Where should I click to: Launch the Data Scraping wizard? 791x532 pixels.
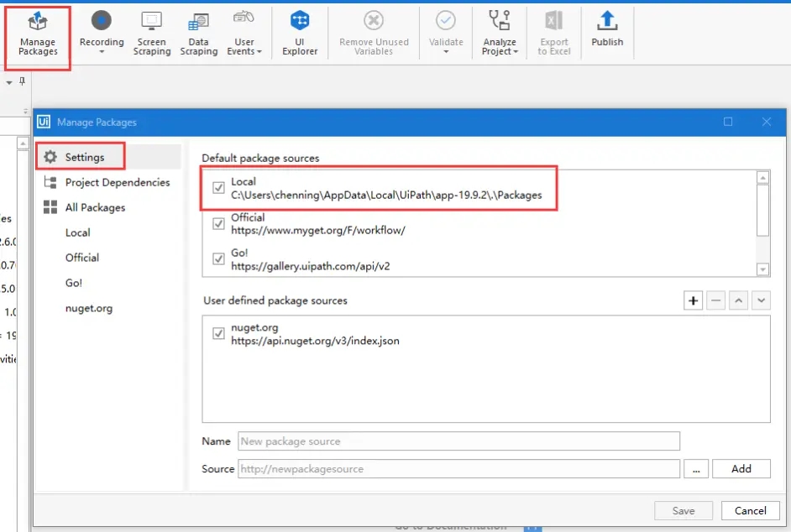(x=199, y=34)
